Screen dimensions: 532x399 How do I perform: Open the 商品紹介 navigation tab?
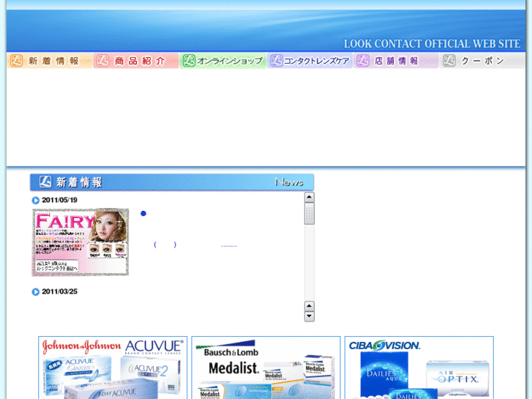[x=136, y=61]
